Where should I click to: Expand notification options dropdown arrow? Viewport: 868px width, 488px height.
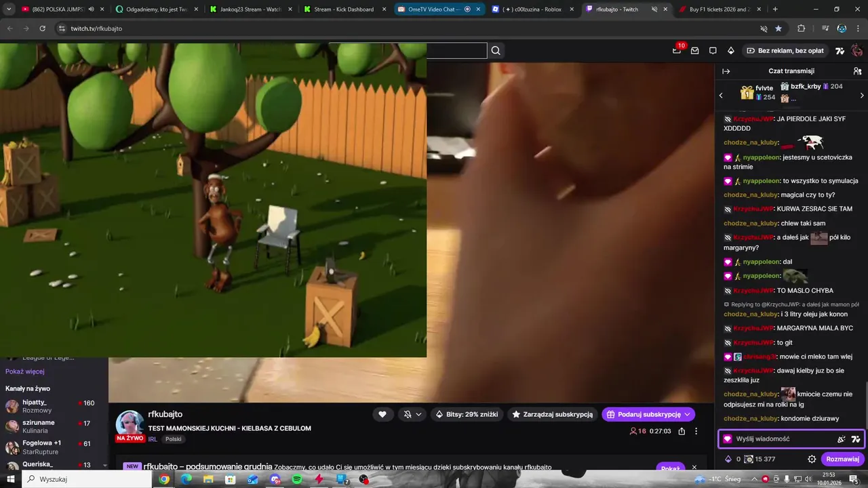point(418,414)
